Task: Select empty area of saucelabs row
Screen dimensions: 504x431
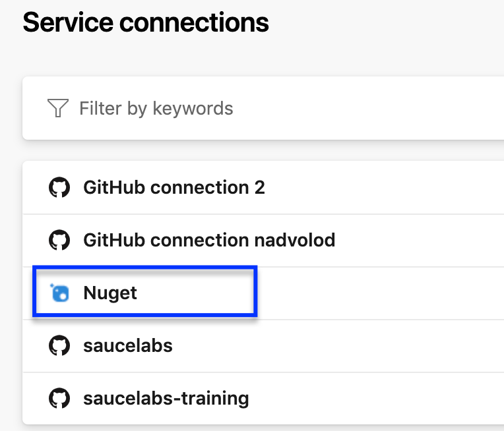Action: coord(339,345)
